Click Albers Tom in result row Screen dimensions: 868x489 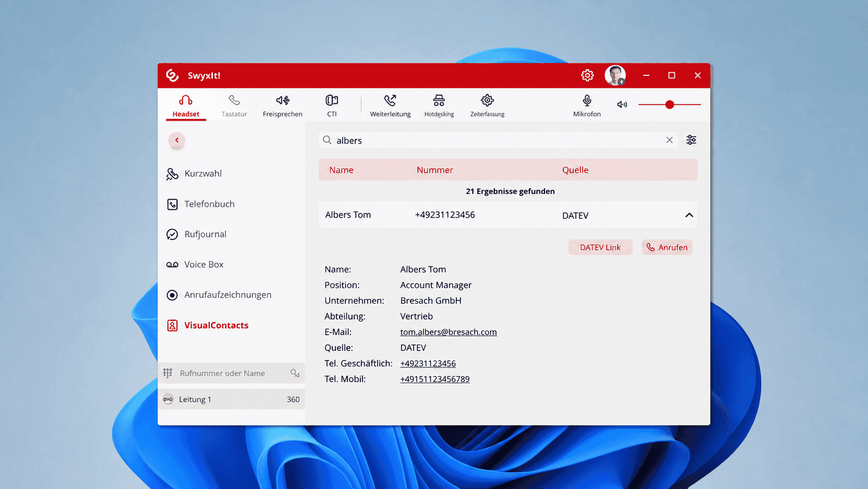[348, 215]
